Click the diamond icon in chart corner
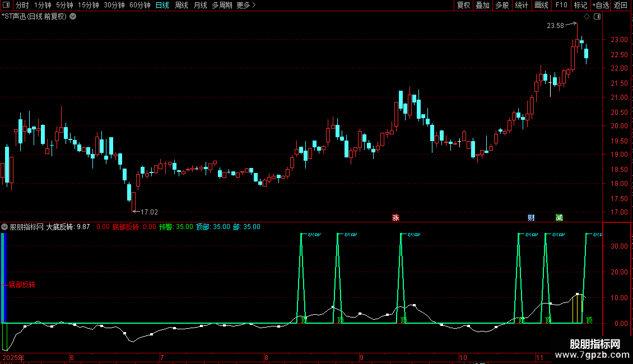The image size is (633, 364). pyautogui.click(x=587, y=17)
